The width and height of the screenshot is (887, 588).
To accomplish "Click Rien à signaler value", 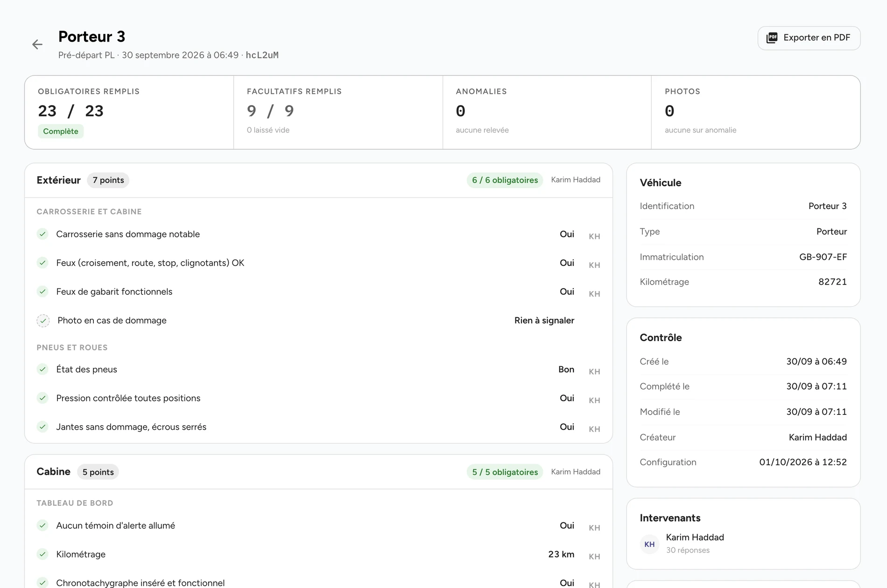I will point(544,321).
